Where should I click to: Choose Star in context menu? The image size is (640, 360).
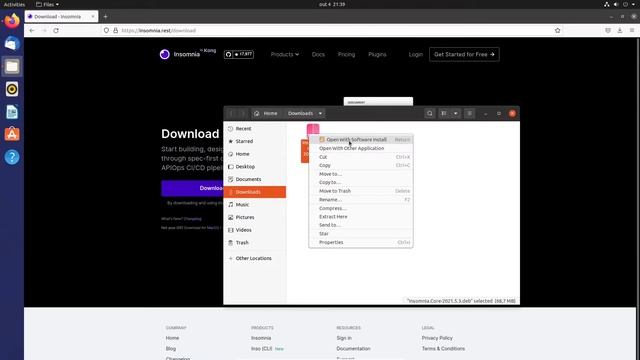pos(361,234)
